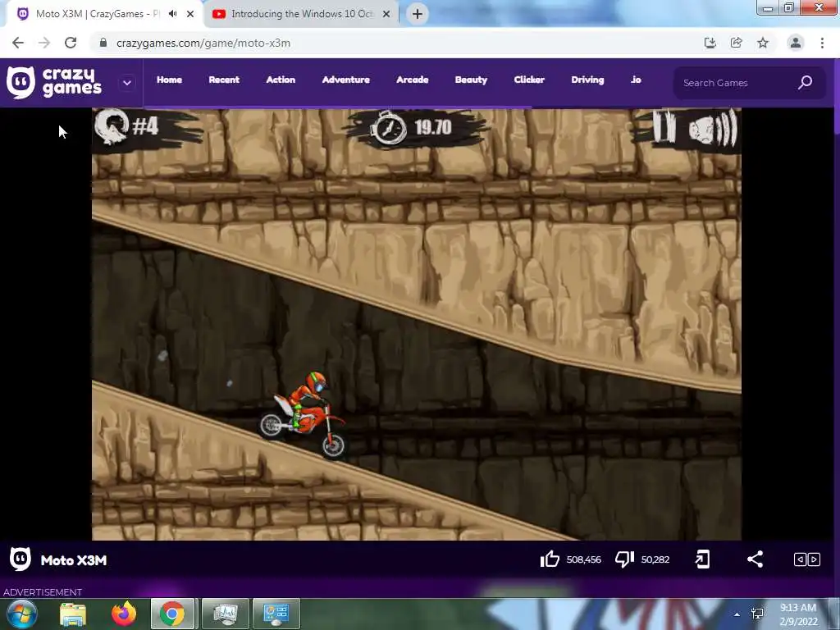Open the Recent games category

click(x=224, y=80)
